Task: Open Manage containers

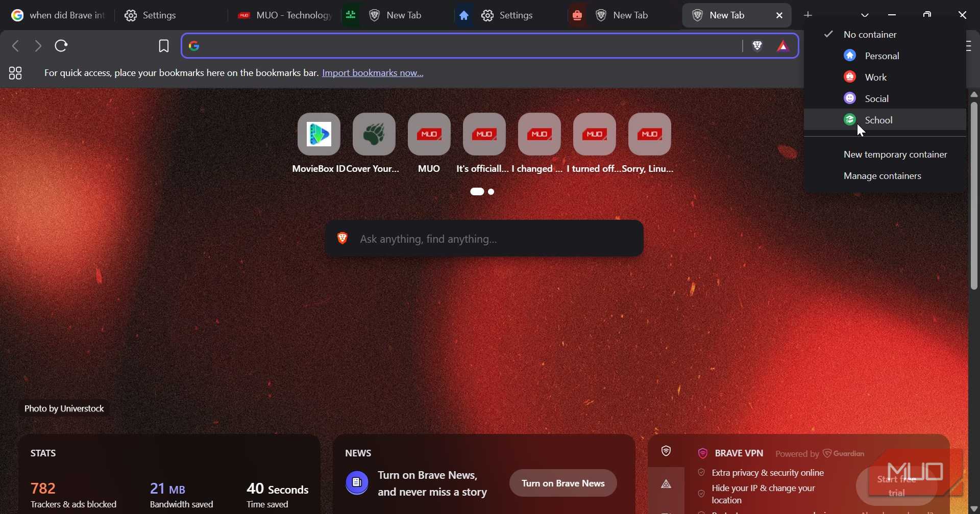Action: click(886, 176)
